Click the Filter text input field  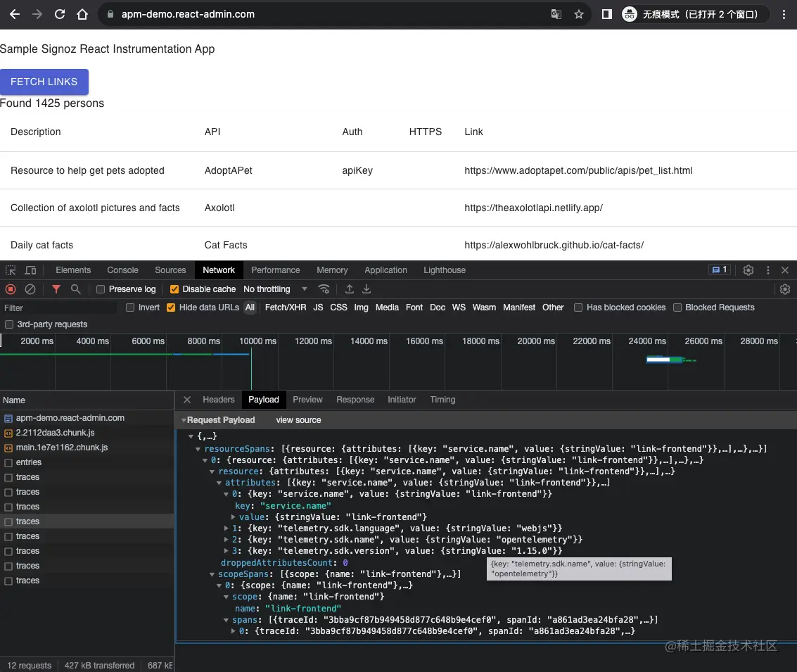tap(59, 308)
